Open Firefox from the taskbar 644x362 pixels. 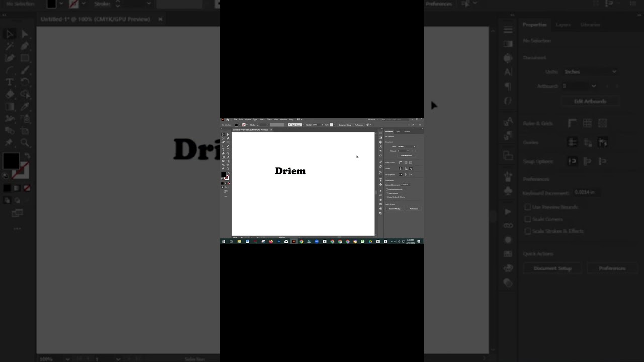271,241
